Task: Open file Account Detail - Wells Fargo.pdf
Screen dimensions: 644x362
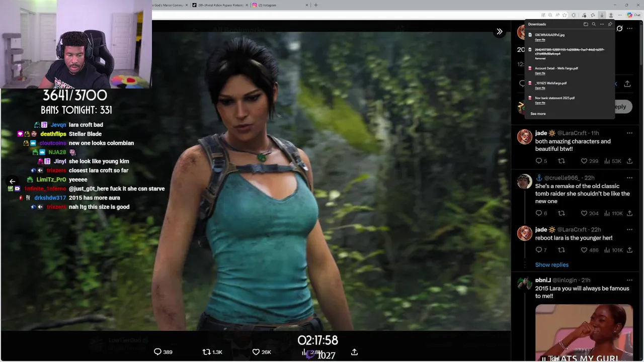Action: tap(540, 73)
